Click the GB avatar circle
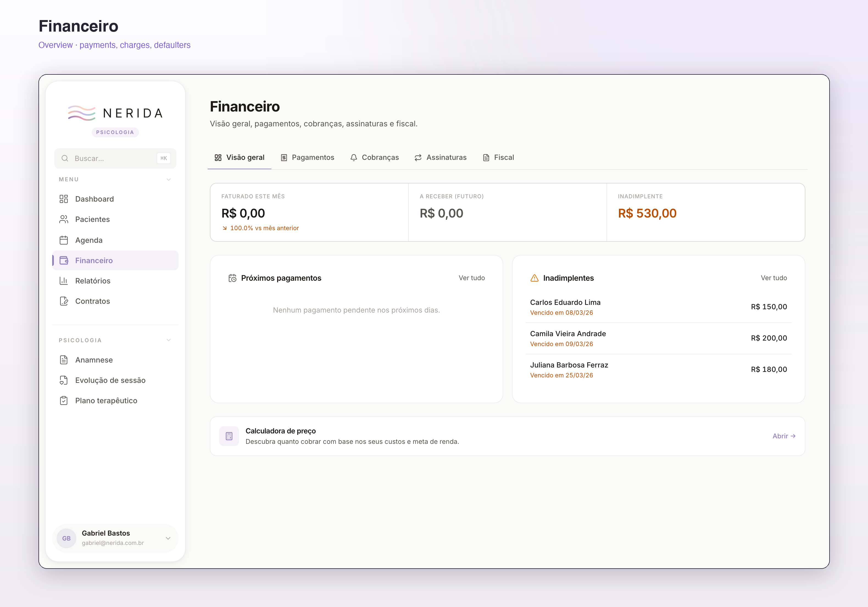This screenshot has width=868, height=607. 66,538
